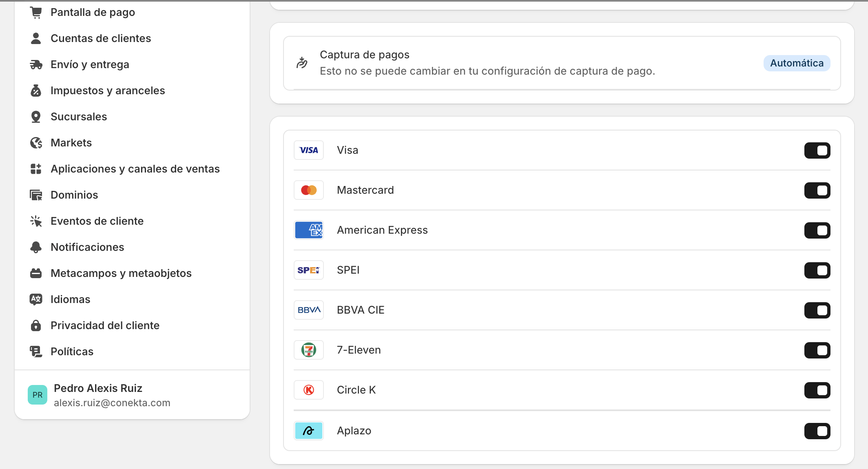Click the shopping cart icon for Pantalla de pago
The height and width of the screenshot is (469, 868).
coord(36,12)
